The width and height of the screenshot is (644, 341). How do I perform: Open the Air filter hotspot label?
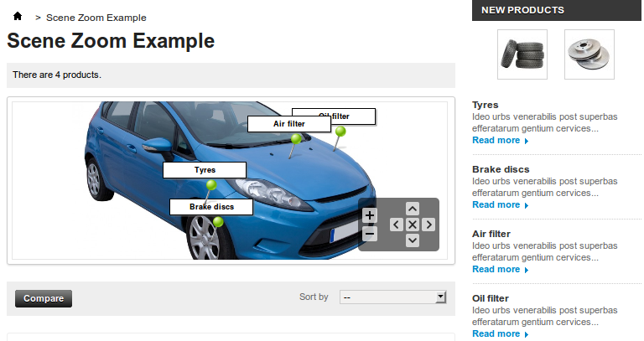(289, 124)
